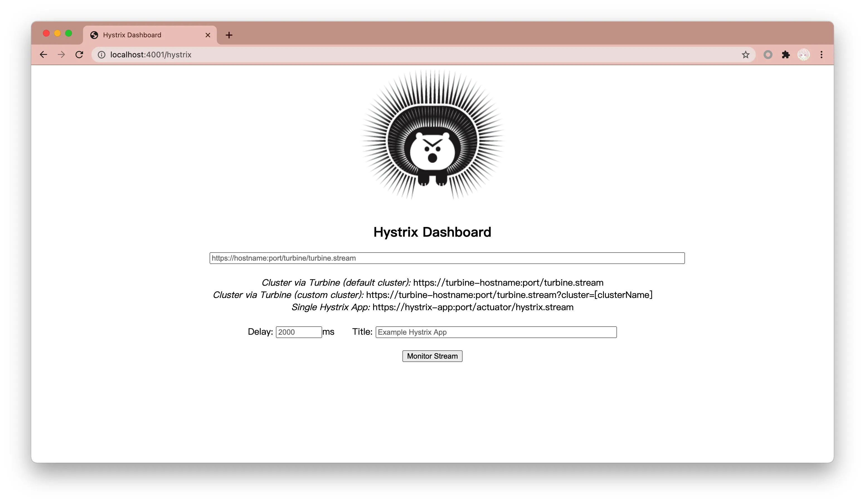The height and width of the screenshot is (504, 865).
Task: Bookmark this page with the star icon
Action: click(745, 55)
